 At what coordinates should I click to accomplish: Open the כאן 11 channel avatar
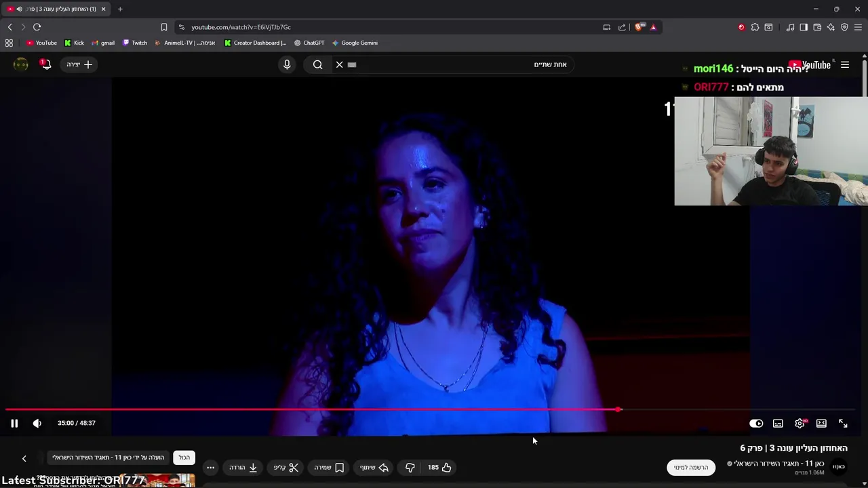click(x=839, y=466)
